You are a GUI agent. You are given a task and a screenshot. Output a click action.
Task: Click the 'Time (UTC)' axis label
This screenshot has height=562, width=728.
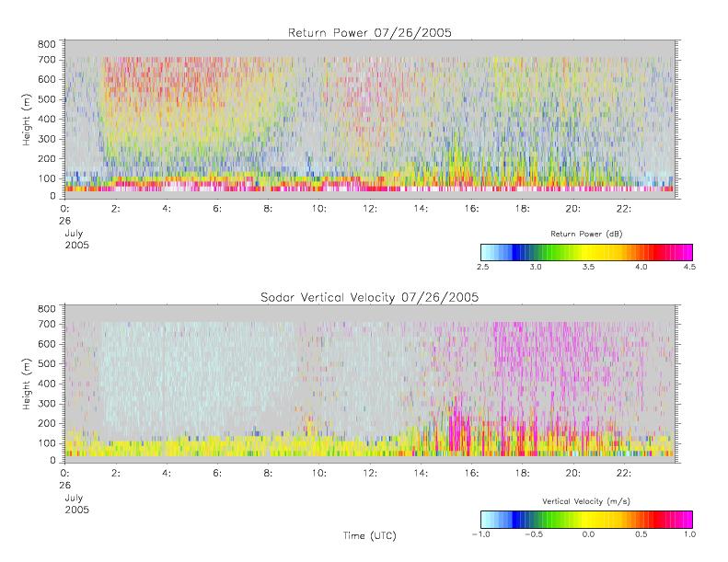(370, 535)
